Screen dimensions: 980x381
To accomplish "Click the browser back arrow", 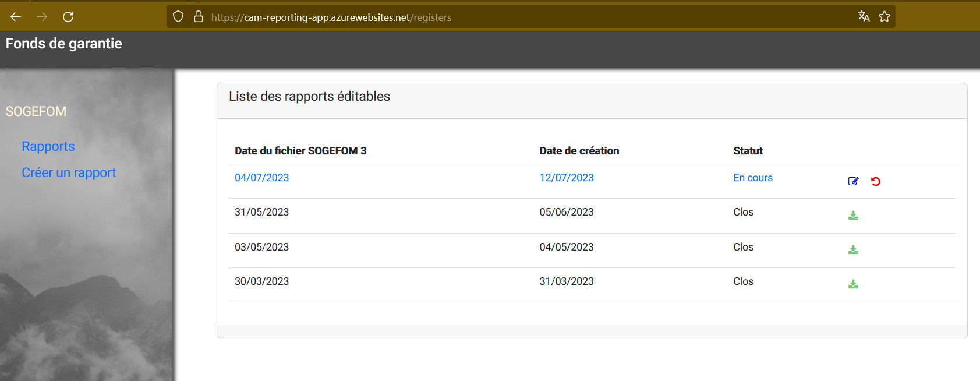I will [16, 17].
